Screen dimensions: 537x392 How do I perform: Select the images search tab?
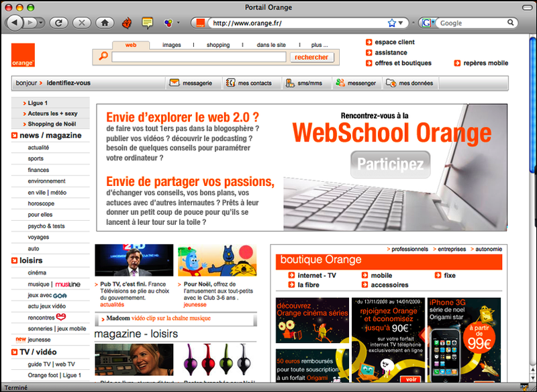click(x=172, y=45)
